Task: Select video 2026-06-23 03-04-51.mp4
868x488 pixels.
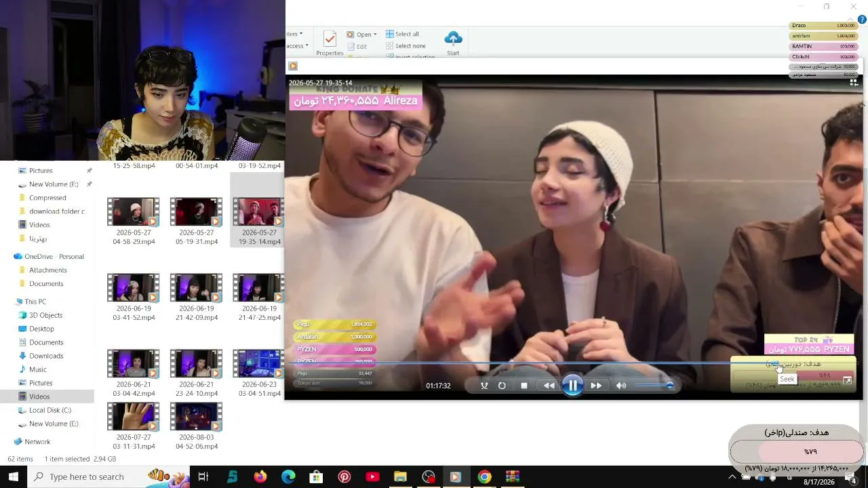Action: 259,373
